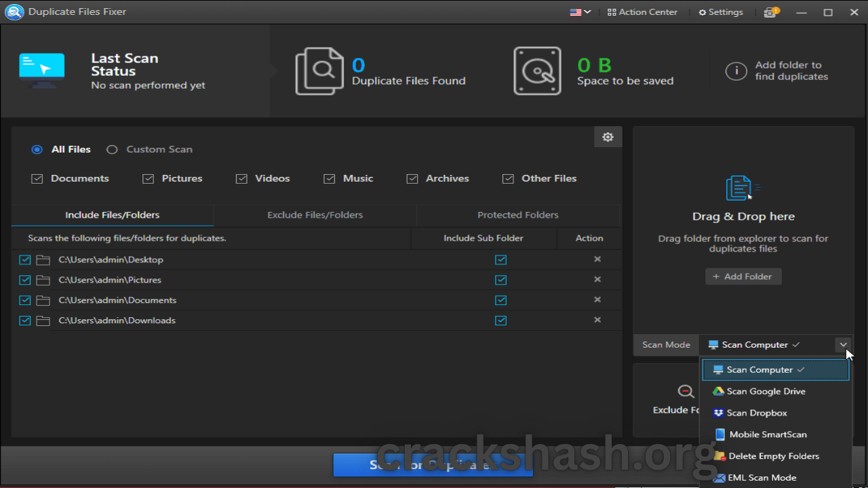This screenshot has height=488, width=868.
Task: Choose Mobile SmartScan option
Action: click(775, 434)
